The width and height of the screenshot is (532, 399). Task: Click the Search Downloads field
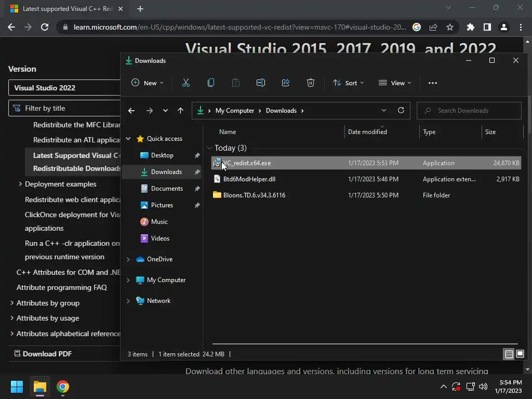pyautogui.click(x=469, y=111)
